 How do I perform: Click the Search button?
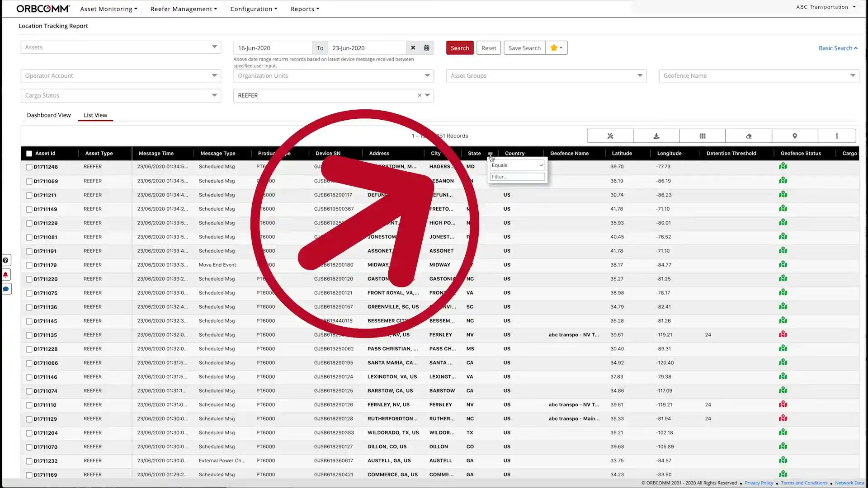(x=460, y=47)
